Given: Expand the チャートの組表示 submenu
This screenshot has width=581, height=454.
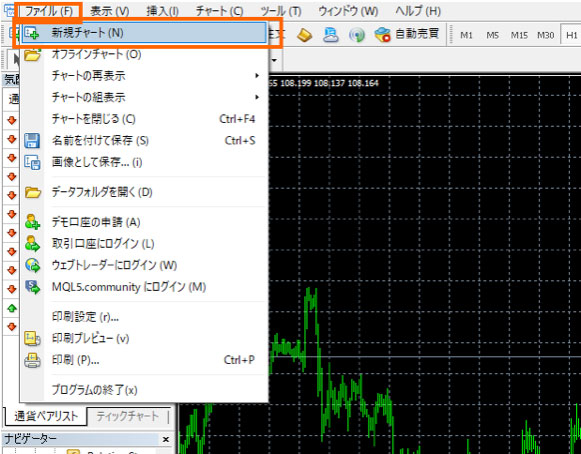Looking at the screenshot, I should click(x=144, y=97).
